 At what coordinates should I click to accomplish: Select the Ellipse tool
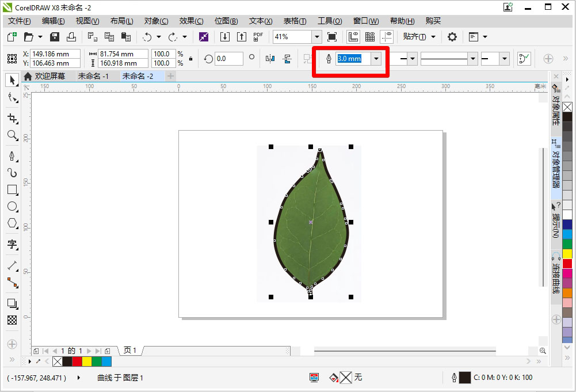click(13, 207)
